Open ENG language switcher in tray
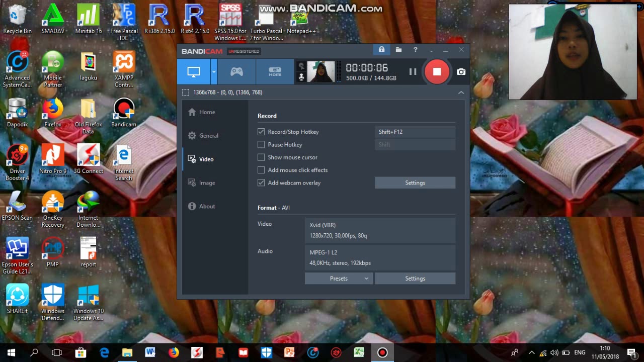Viewport: 644px width, 362px height. (x=580, y=352)
